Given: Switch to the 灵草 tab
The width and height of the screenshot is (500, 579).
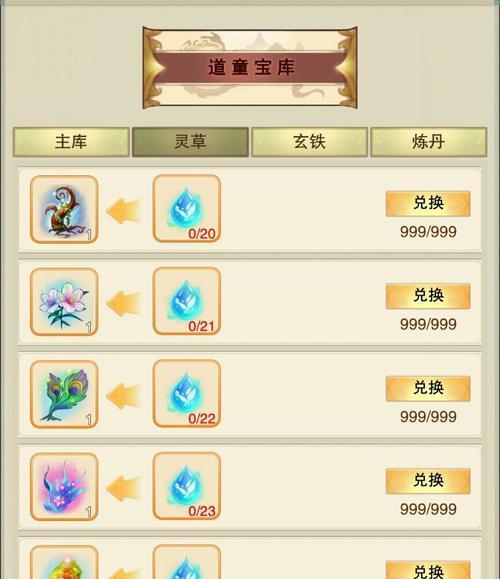Looking at the screenshot, I should click(x=190, y=142).
